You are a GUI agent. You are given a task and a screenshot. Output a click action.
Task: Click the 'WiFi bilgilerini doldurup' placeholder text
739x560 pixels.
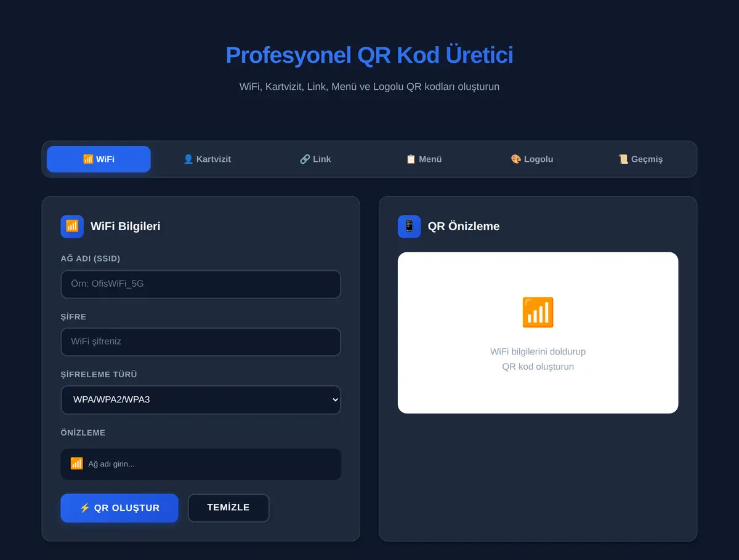click(x=538, y=352)
